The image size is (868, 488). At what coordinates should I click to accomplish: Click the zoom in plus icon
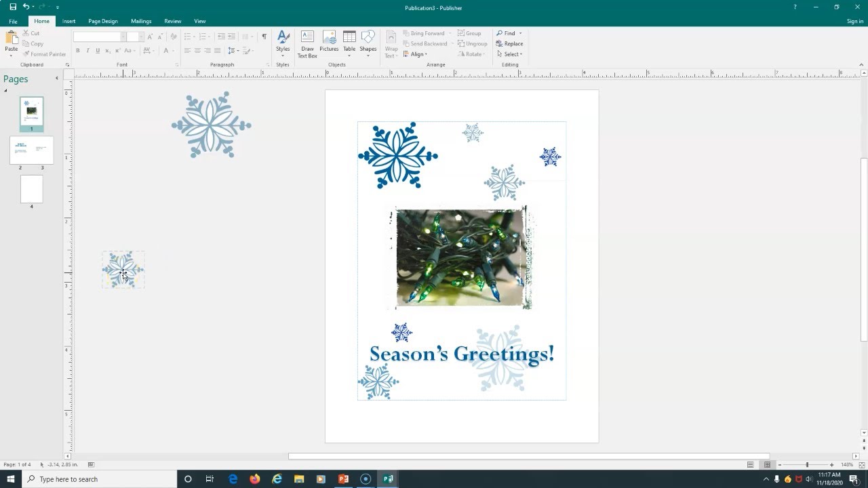point(832,465)
